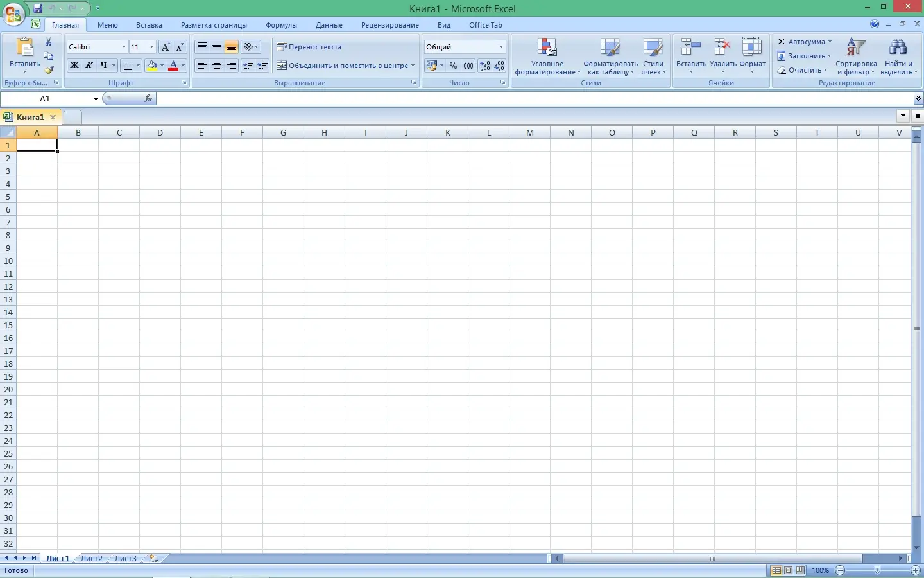Apply the yellow fill color

click(x=152, y=66)
